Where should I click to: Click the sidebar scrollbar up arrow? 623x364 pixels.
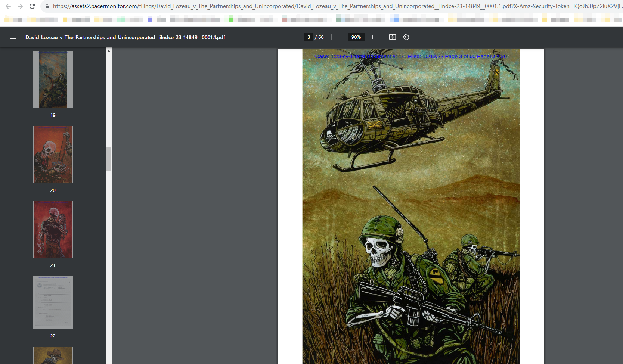pyautogui.click(x=109, y=51)
